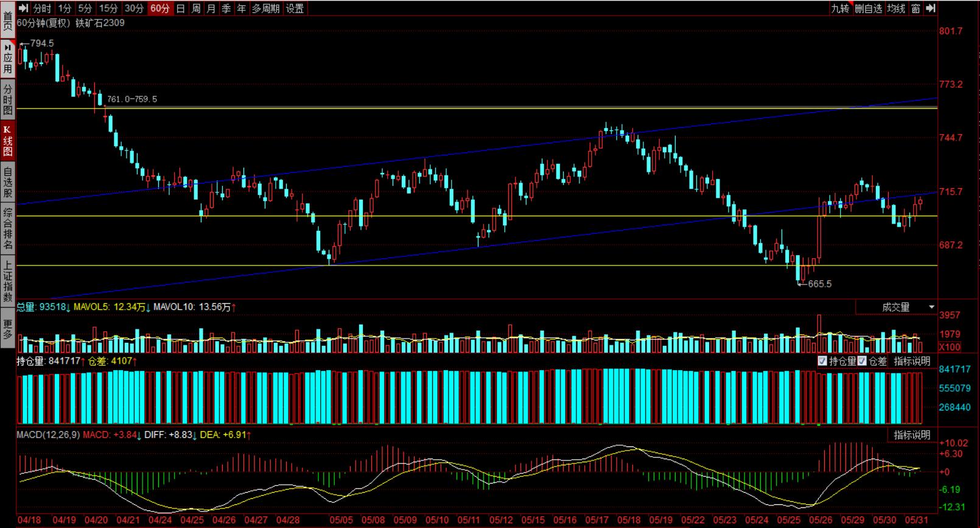Select the 日 daily period tab
Screen dimensions: 980x528
point(180,9)
